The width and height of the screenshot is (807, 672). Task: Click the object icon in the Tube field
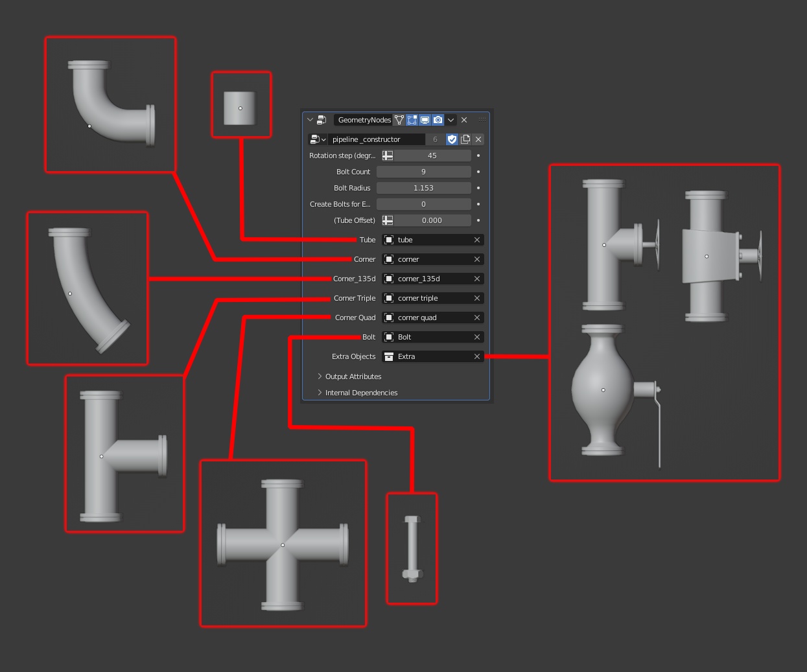389,240
